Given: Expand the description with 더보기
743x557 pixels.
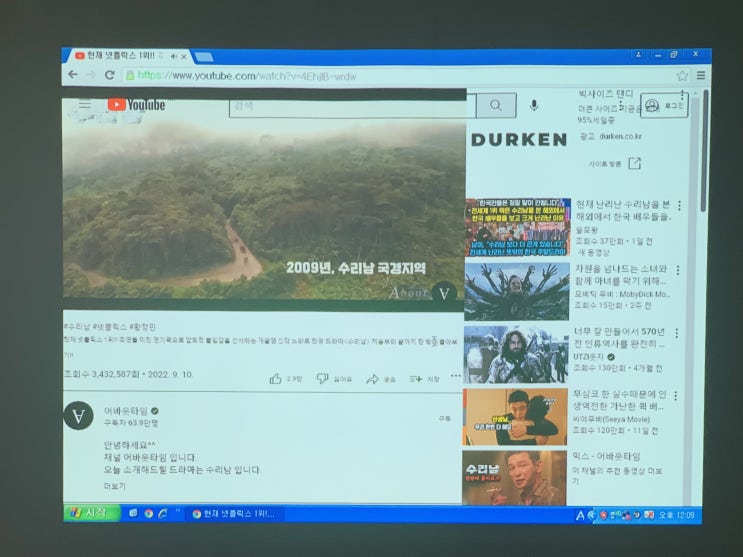Looking at the screenshot, I should pyautogui.click(x=114, y=486).
